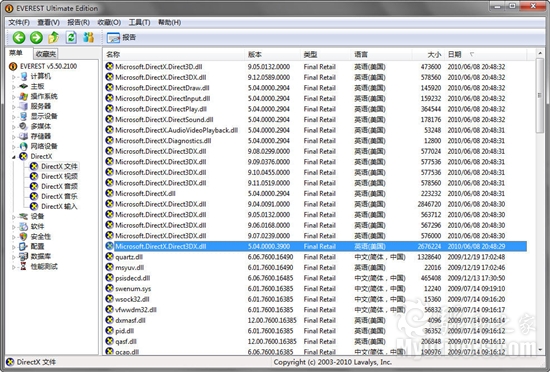The image size is (550, 372).
Task: Select the 服务器 icon in tree
Action: [24, 106]
